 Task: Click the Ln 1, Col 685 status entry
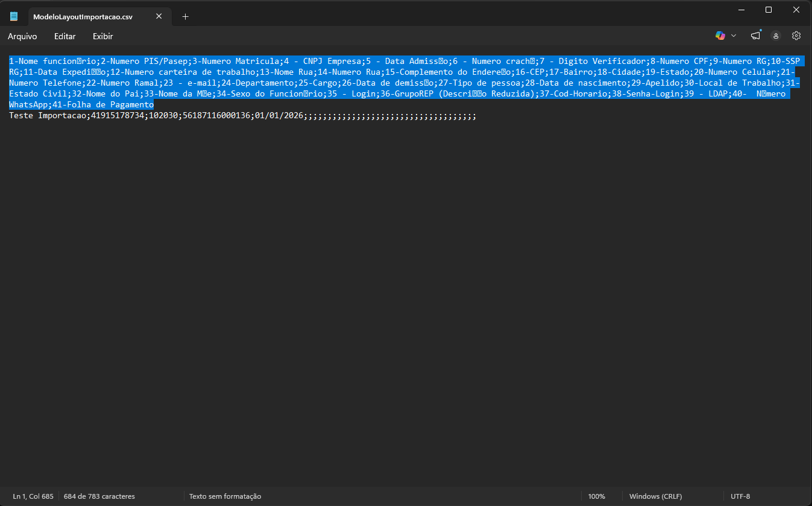(x=33, y=496)
